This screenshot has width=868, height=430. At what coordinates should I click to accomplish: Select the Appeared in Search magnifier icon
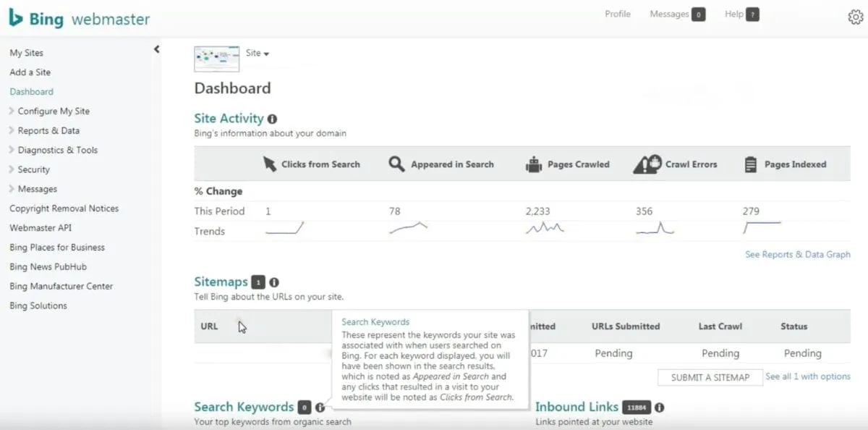pyautogui.click(x=396, y=164)
